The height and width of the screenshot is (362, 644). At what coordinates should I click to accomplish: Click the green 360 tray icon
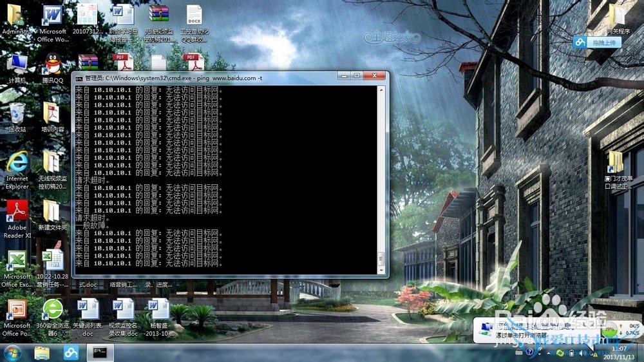(x=560, y=352)
